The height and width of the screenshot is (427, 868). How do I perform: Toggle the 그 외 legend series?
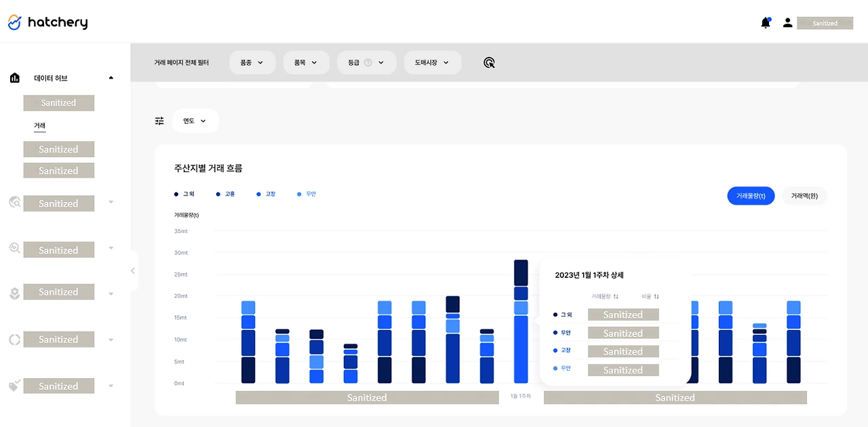[184, 194]
